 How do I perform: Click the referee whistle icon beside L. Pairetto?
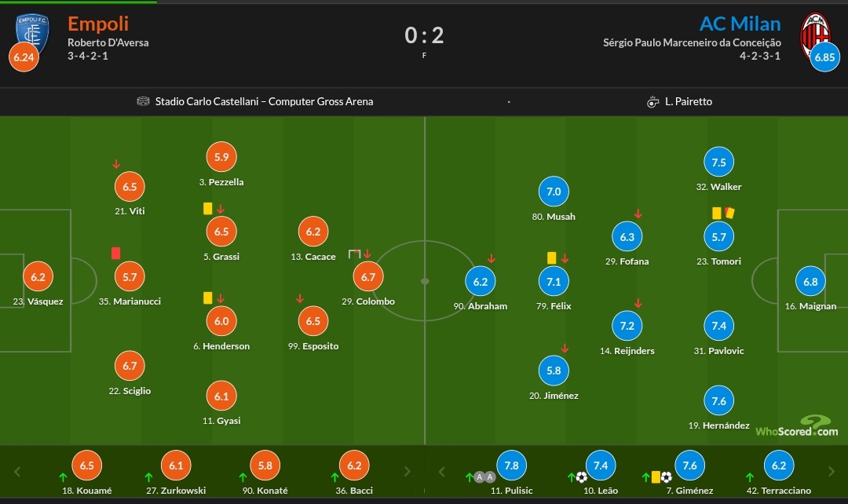[x=652, y=102]
